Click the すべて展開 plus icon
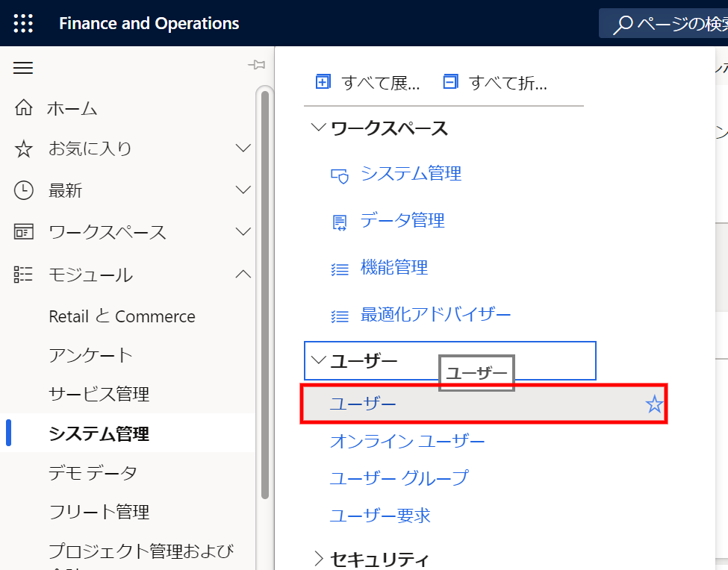 (323, 81)
